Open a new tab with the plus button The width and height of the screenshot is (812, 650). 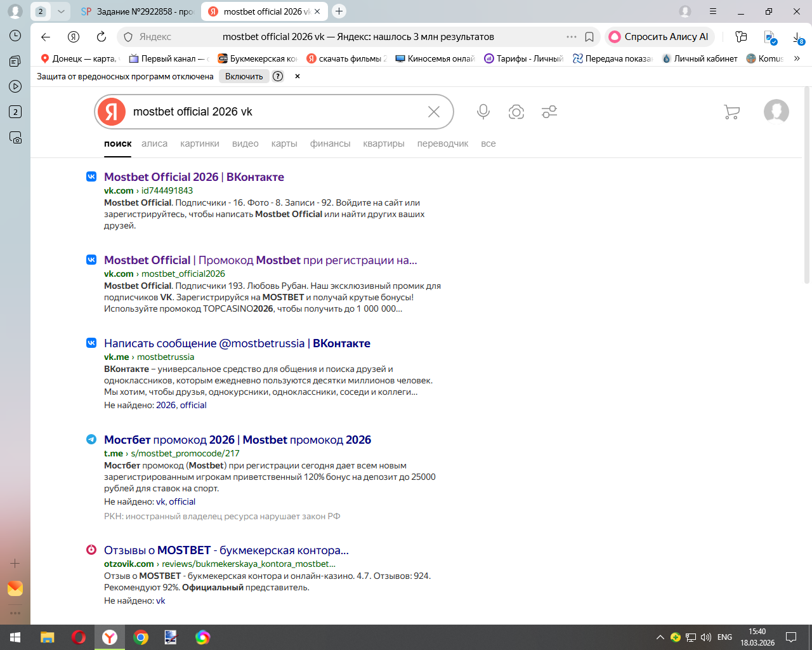[339, 11]
